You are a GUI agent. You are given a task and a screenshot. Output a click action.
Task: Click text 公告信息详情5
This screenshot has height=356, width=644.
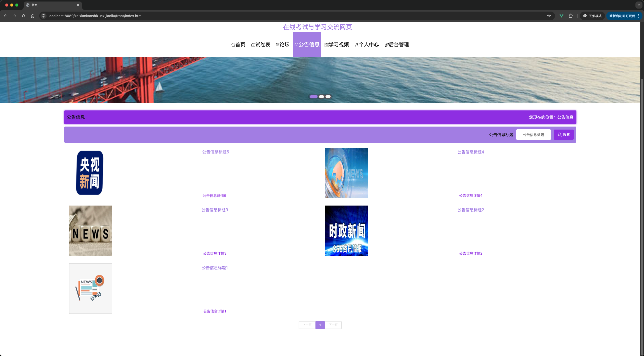pos(214,196)
